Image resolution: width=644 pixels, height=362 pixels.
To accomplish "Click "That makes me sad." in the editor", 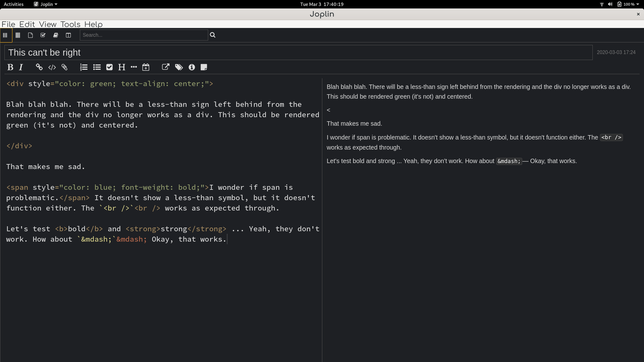I will (x=46, y=167).
